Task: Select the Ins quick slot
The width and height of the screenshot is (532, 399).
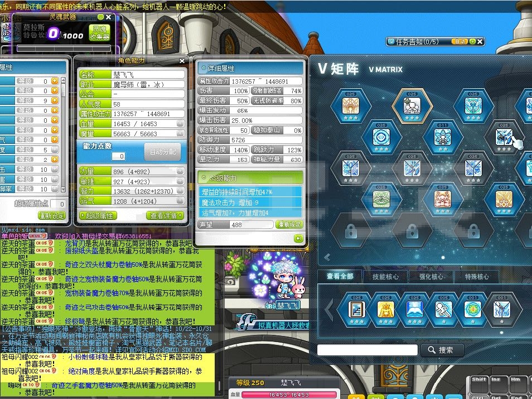Action: [x=499, y=384]
